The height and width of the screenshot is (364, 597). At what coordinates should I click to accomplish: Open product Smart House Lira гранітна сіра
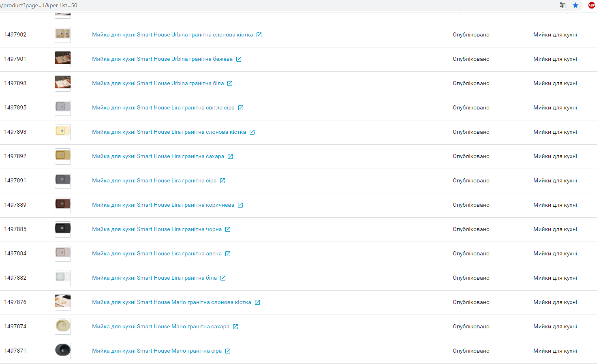154,180
